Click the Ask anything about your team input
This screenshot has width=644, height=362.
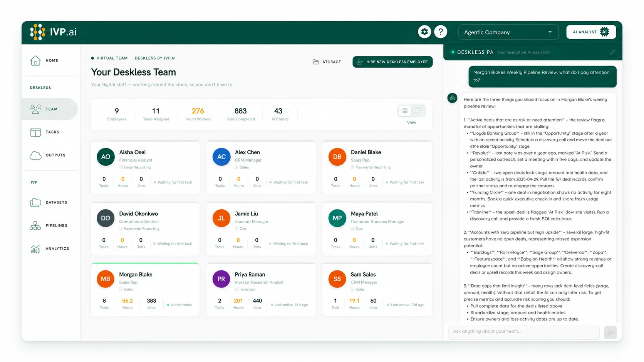(524, 332)
